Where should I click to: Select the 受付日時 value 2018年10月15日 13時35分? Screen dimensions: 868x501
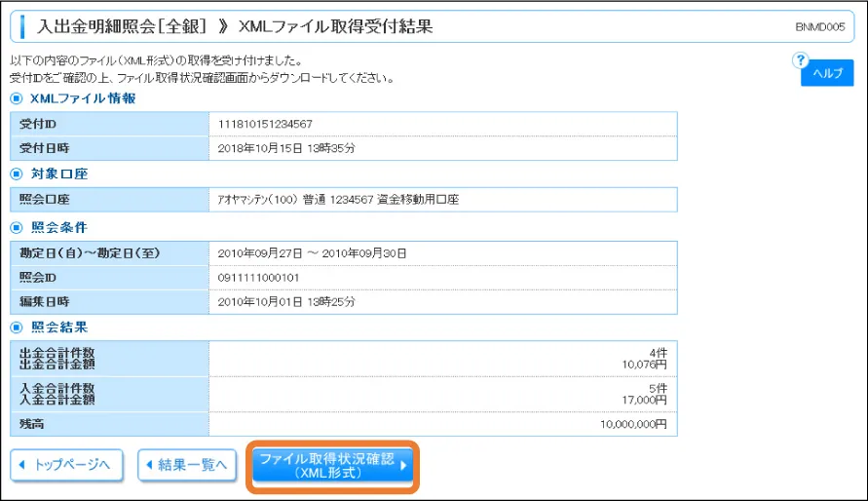(286, 148)
